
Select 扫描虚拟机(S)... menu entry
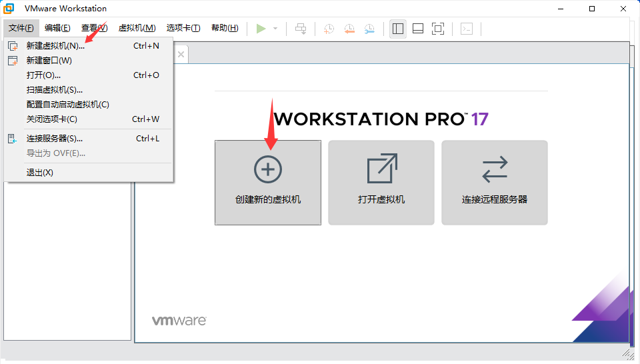(88, 90)
